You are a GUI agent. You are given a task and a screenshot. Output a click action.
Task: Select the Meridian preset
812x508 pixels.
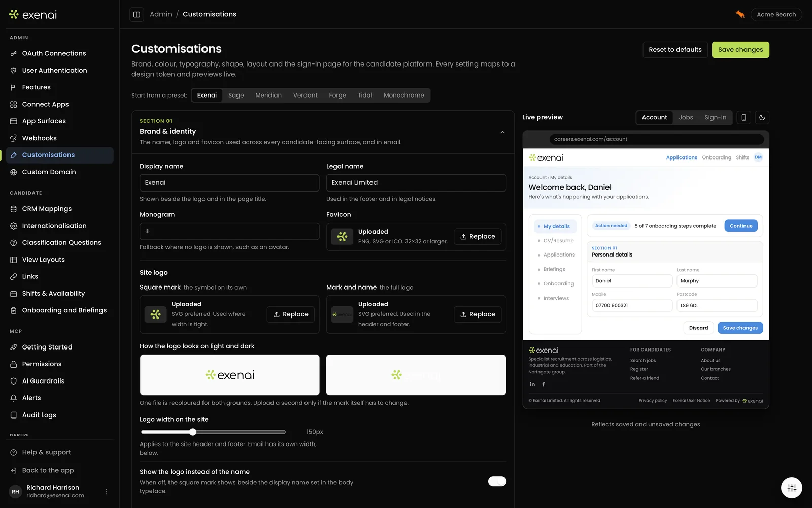[x=268, y=95]
